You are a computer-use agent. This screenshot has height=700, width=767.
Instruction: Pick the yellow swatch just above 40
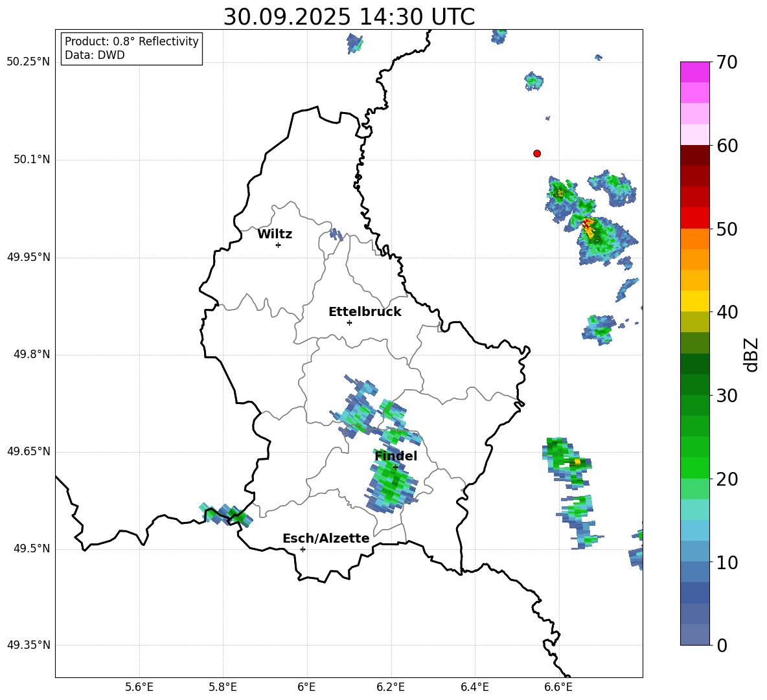point(695,301)
